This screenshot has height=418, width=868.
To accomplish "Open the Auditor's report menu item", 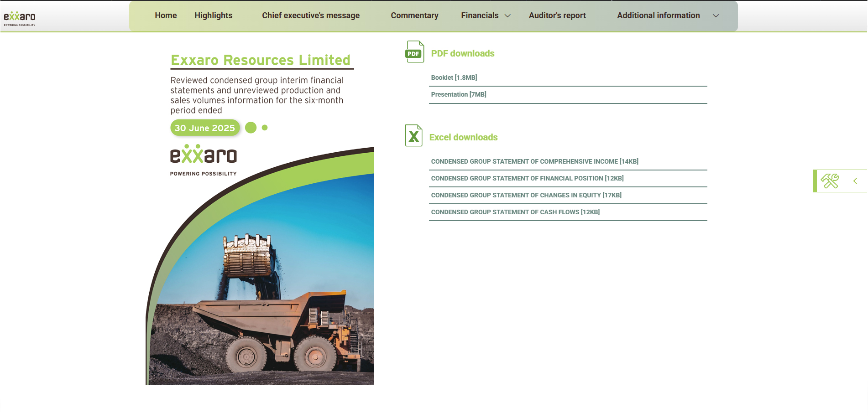I will click(557, 15).
